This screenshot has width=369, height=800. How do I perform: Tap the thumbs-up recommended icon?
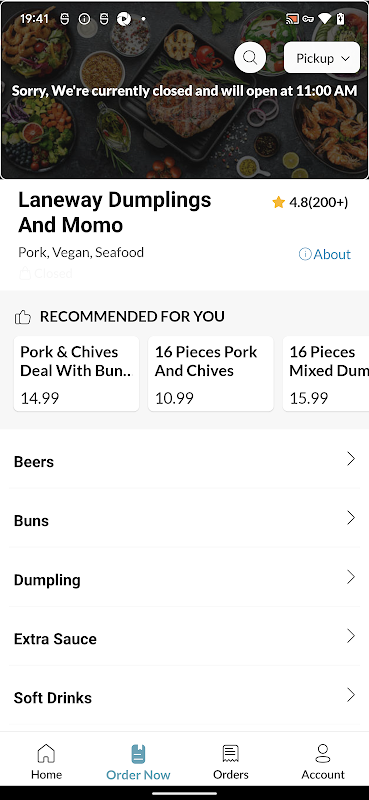click(x=23, y=317)
